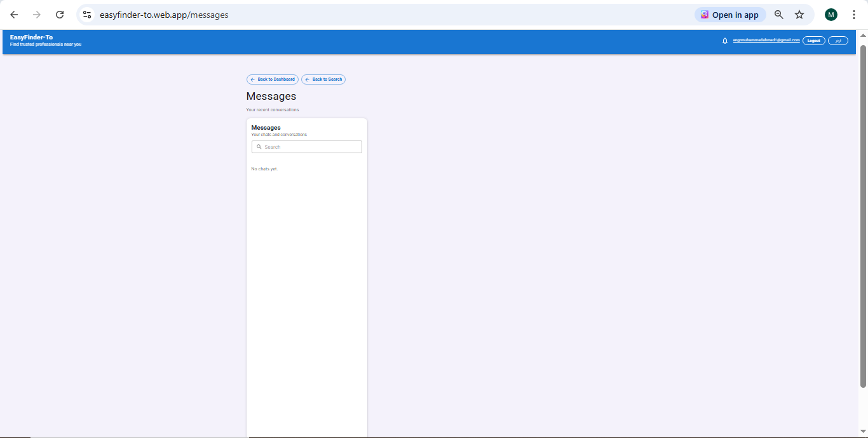The image size is (868, 438).
Task: Click 'Your recent conversations' subtitle
Action: [273, 110]
